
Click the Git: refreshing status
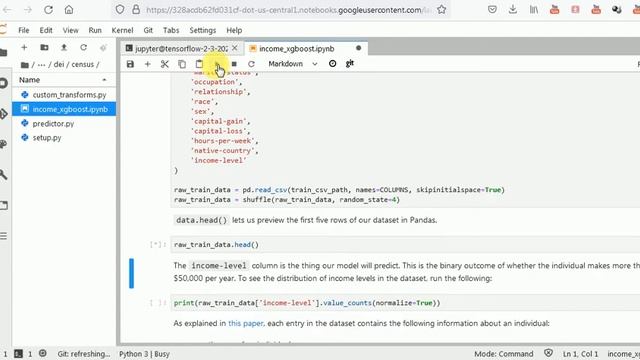(x=84, y=354)
